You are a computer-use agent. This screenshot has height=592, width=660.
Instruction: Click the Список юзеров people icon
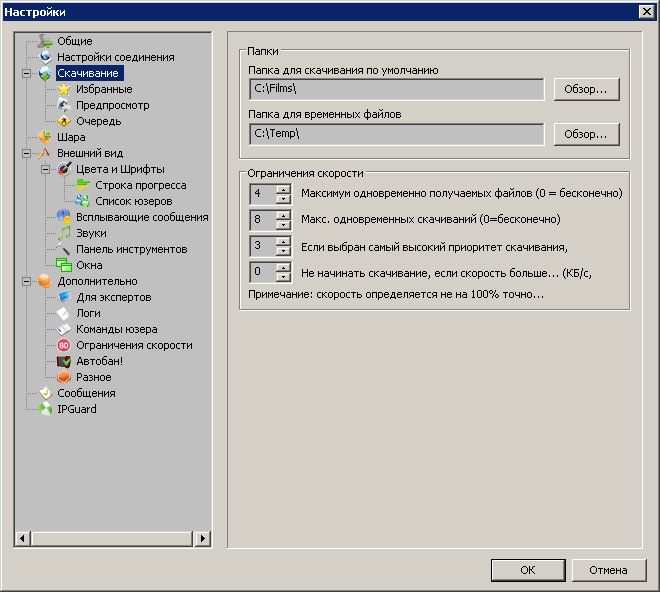83,201
